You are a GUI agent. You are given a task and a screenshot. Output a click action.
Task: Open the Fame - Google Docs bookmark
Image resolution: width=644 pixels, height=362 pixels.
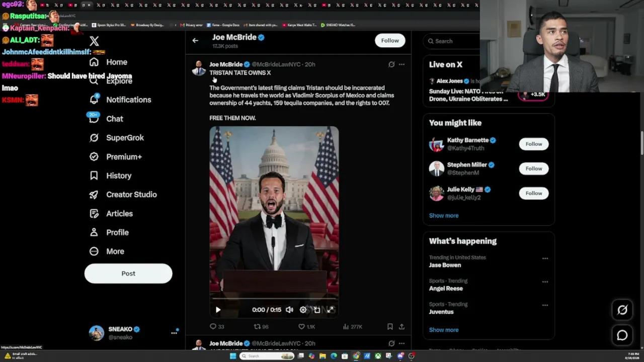pos(223,25)
